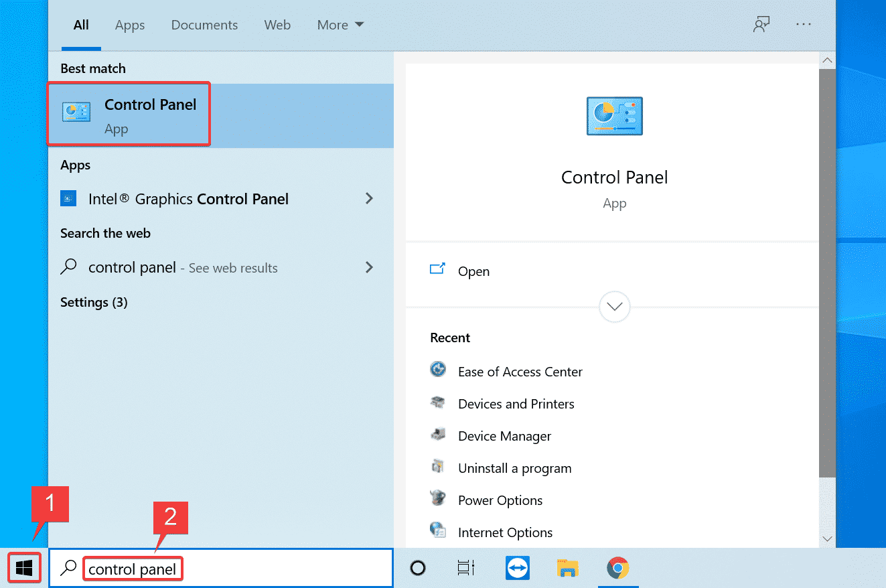Screen dimensions: 886x588
Task: Expand Intel Graphics Control Panel arrow
Action: (369, 199)
